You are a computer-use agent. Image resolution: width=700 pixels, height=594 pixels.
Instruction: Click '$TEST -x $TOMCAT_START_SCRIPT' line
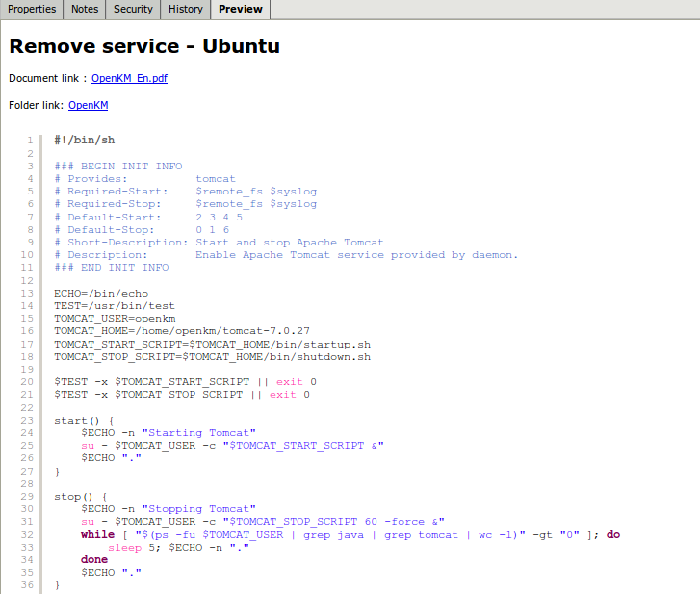coord(185,381)
